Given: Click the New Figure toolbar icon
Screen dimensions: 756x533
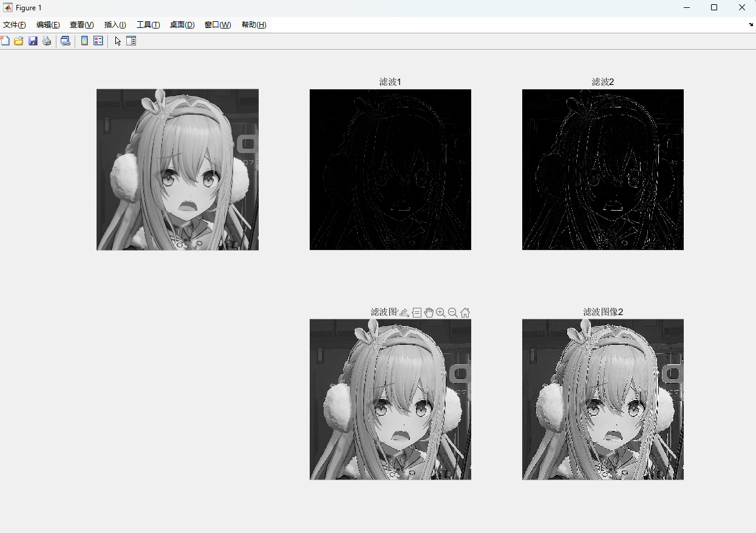Looking at the screenshot, I should coord(5,41).
